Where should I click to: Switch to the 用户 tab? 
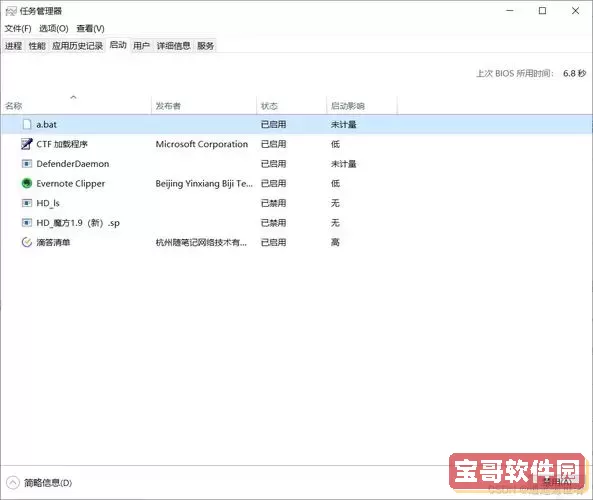(x=141, y=46)
